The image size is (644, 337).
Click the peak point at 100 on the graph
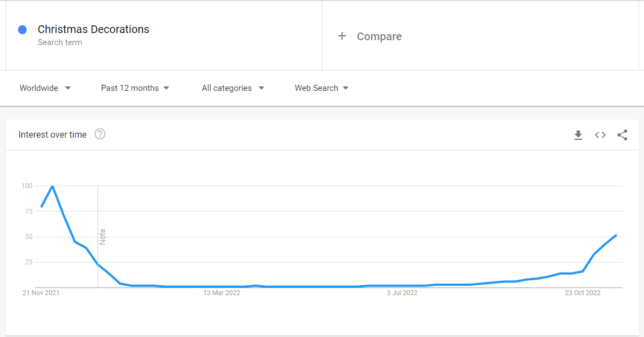52,186
